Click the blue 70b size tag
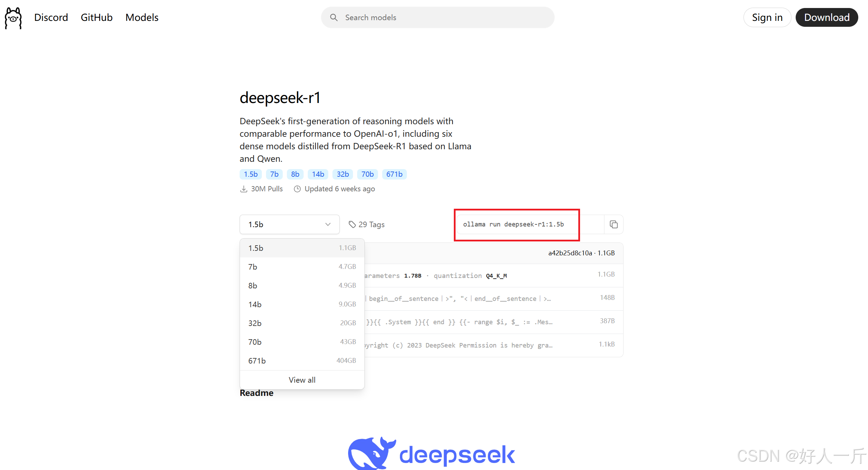 pos(367,174)
